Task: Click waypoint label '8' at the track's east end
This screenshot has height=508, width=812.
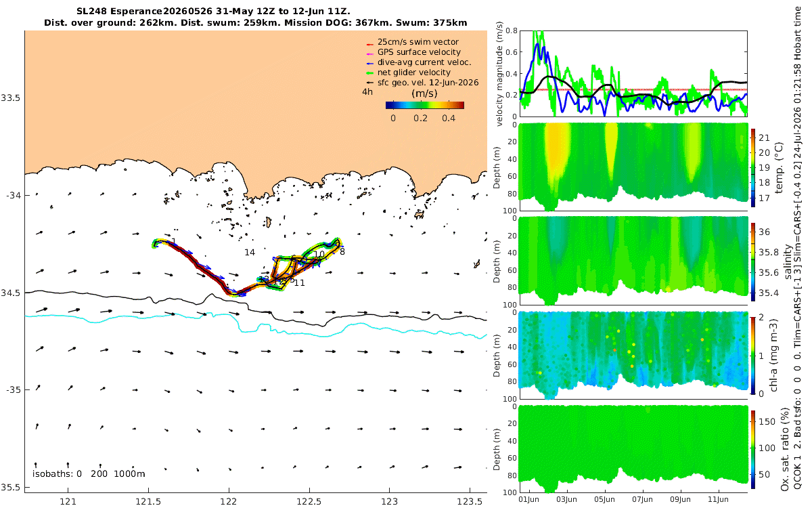Action: click(x=342, y=252)
